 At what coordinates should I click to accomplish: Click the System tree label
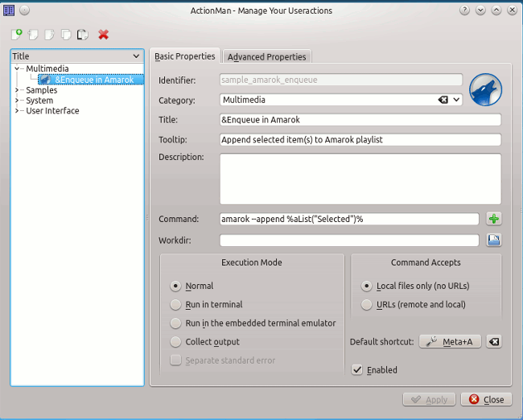pyautogui.click(x=39, y=101)
